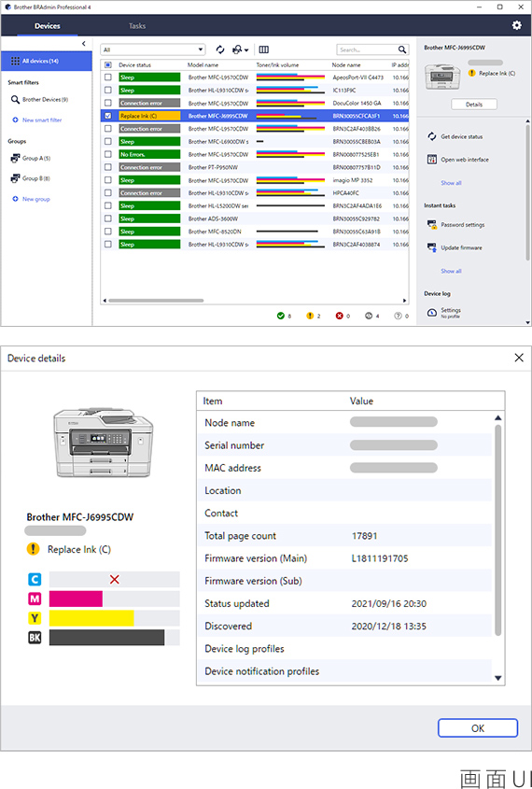This screenshot has width=532, height=789.
Task: Click the search magnifier icon
Action: point(402,49)
